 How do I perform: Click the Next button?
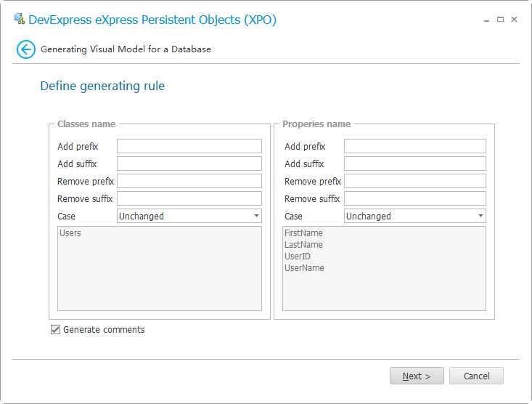pyautogui.click(x=417, y=376)
